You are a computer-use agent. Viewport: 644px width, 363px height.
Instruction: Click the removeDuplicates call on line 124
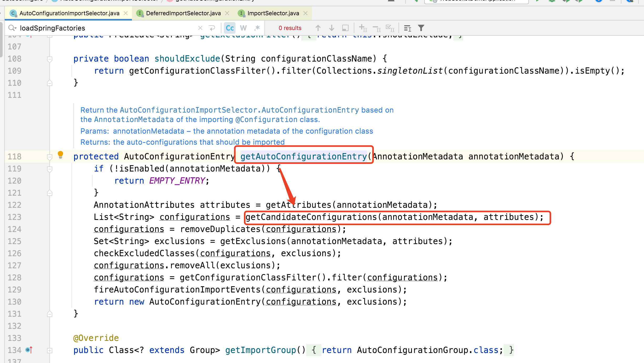tap(220, 229)
